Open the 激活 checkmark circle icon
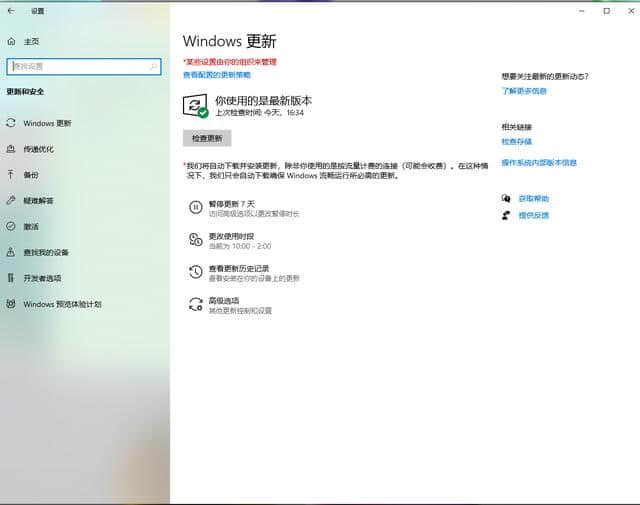 (x=11, y=226)
